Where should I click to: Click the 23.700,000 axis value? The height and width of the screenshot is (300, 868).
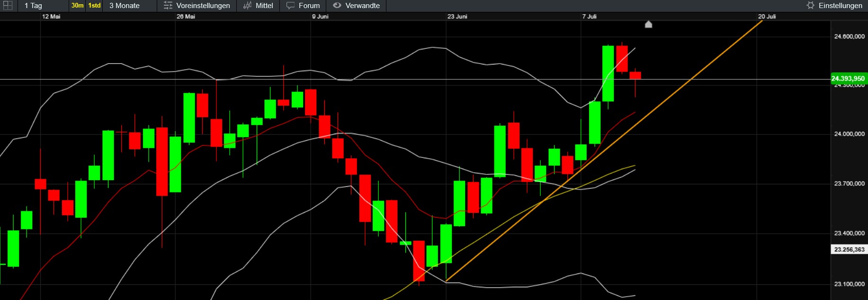[849, 184]
